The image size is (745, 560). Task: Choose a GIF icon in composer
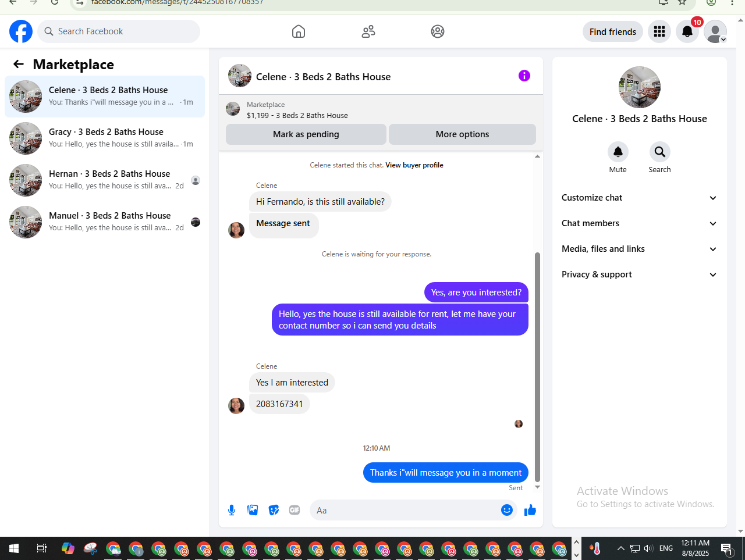(295, 510)
